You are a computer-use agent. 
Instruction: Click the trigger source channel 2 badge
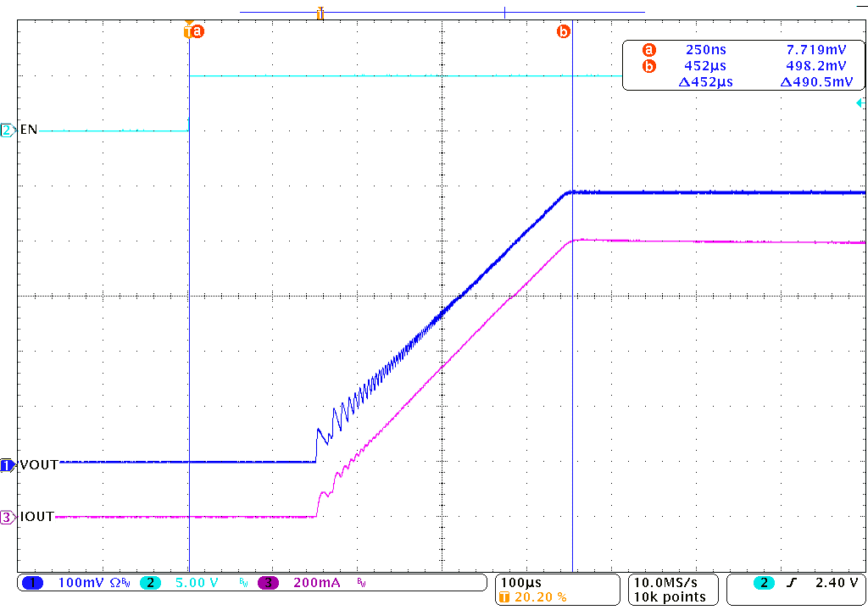tap(765, 583)
